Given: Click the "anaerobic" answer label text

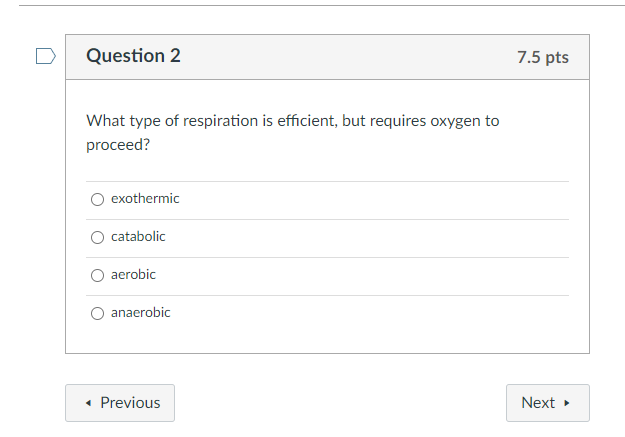Looking at the screenshot, I should pyautogui.click(x=140, y=313).
